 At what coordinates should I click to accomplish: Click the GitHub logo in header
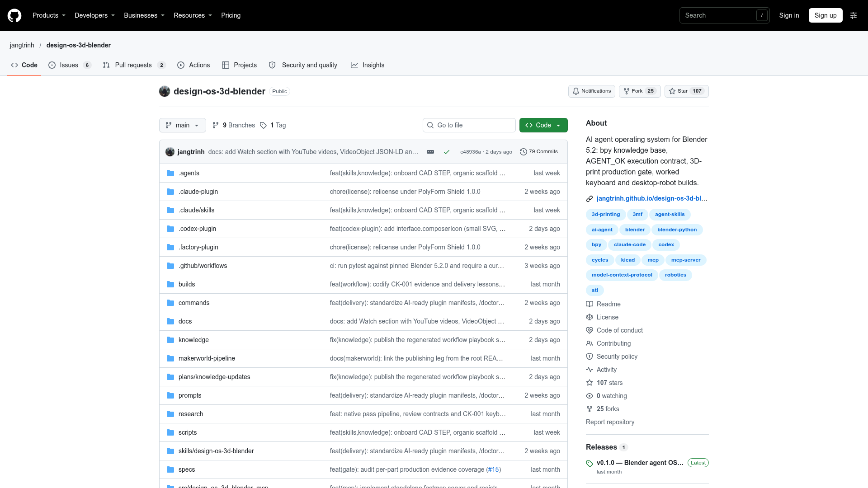(x=14, y=15)
